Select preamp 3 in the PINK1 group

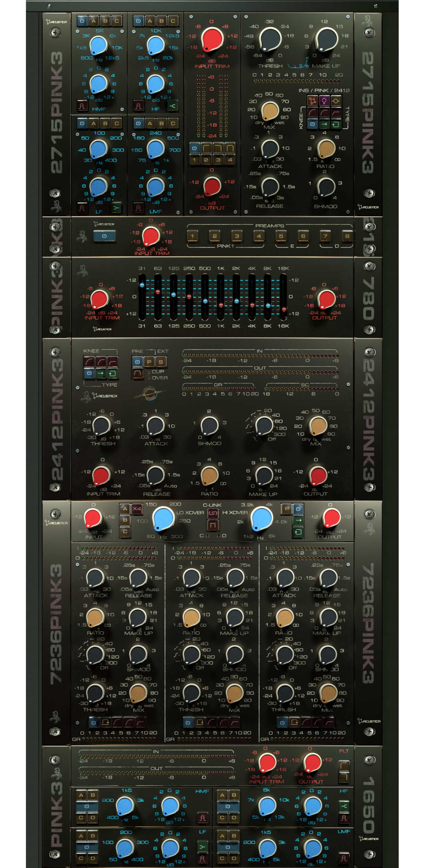237,236
